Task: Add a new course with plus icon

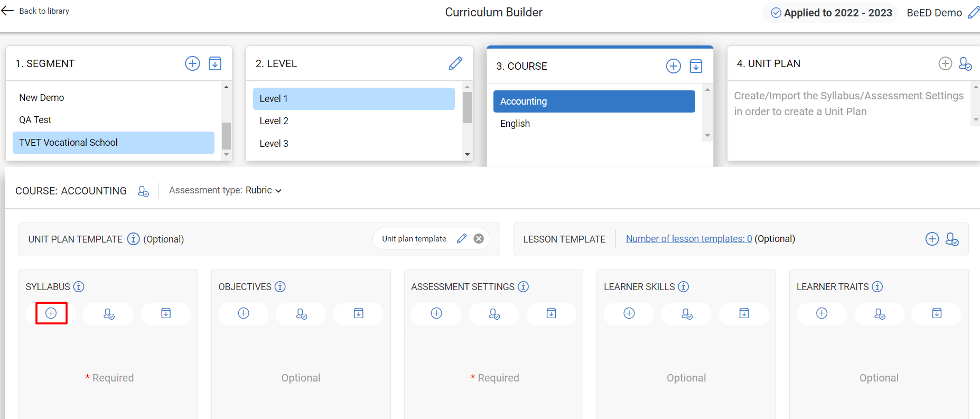Action: [673, 66]
